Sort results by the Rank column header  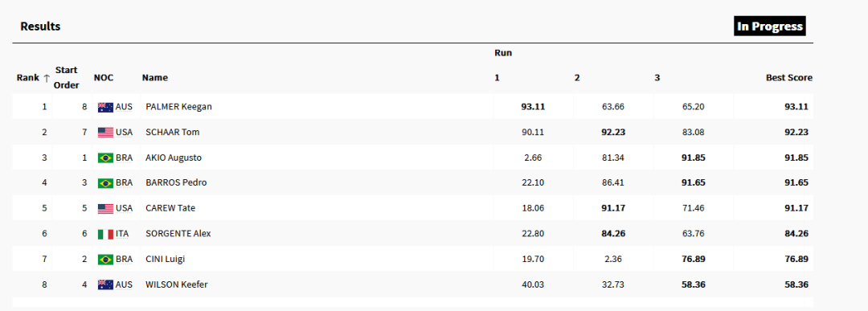pos(28,78)
